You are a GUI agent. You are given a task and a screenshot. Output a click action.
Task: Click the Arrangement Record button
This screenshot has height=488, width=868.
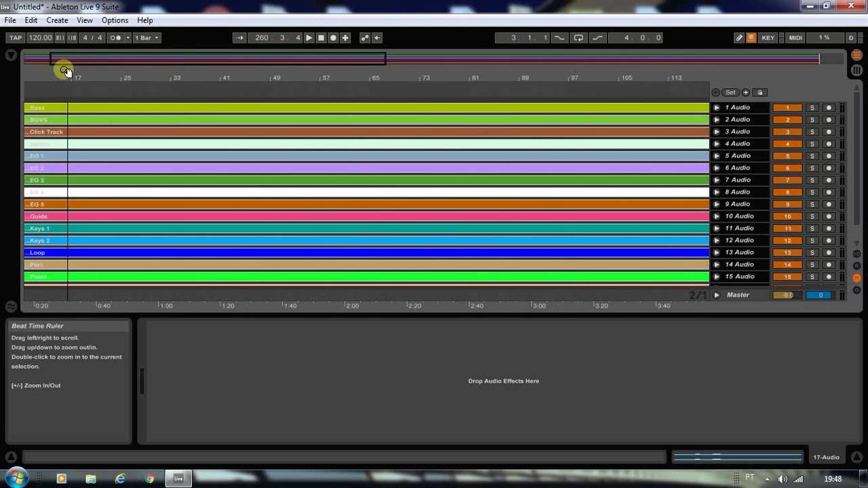333,38
